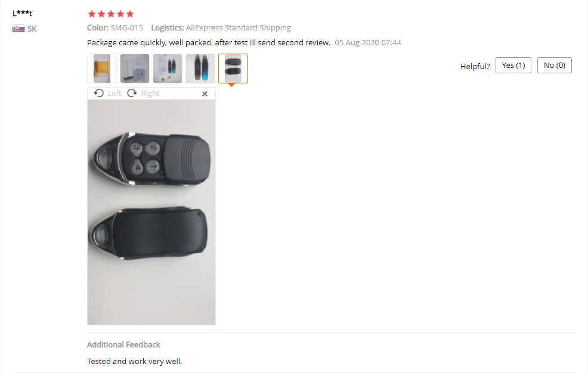The height and width of the screenshot is (373, 588).
Task: Rotate the enlarged photo left using the counterclockwise arrow icon
Action: click(x=98, y=93)
